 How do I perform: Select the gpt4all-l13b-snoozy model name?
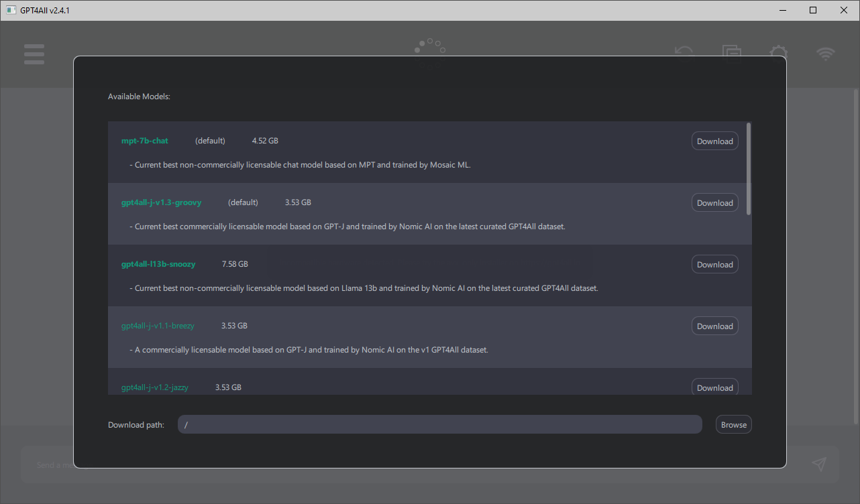(158, 264)
